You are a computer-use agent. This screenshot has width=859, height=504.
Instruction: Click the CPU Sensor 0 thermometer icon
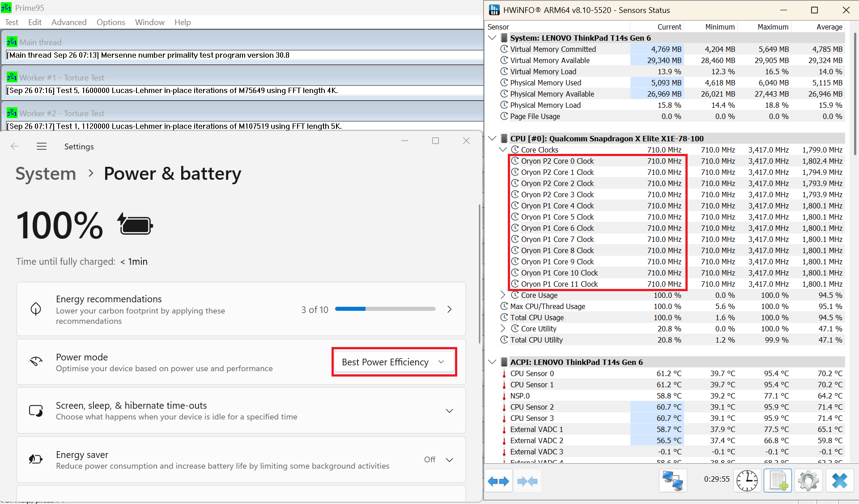[504, 373]
